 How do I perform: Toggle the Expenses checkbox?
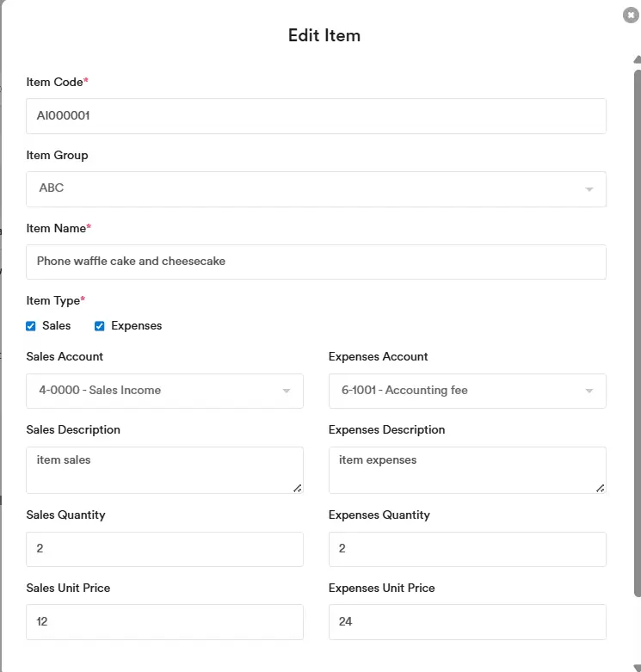click(100, 326)
